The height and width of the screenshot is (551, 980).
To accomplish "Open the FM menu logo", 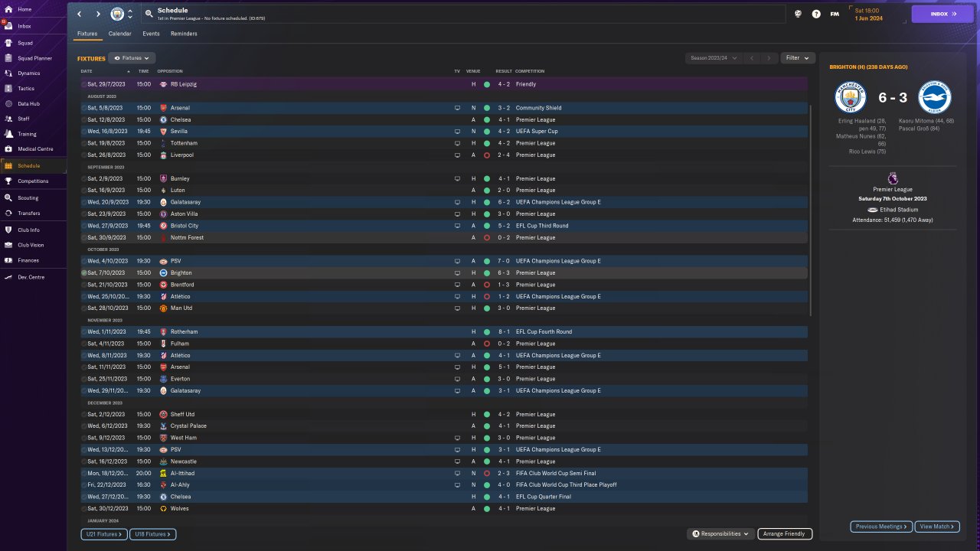I will click(835, 14).
